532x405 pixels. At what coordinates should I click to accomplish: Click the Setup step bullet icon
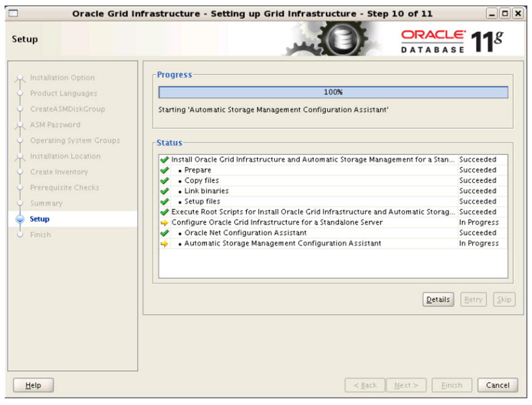pyautogui.click(x=20, y=219)
